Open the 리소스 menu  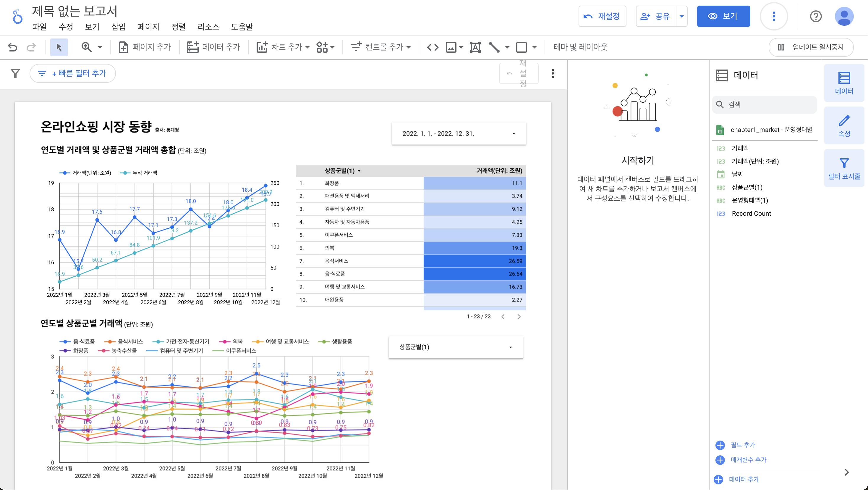pos(208,27)
